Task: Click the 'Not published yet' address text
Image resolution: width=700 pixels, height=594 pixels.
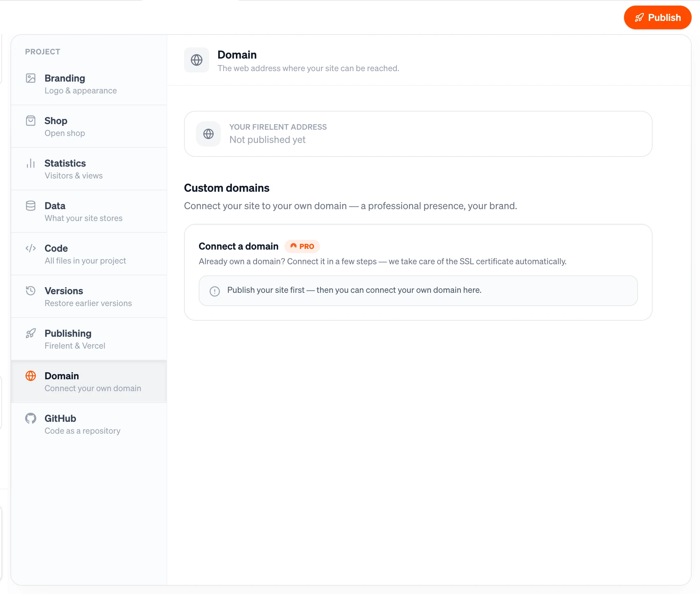Action: (x=267, y=140)
